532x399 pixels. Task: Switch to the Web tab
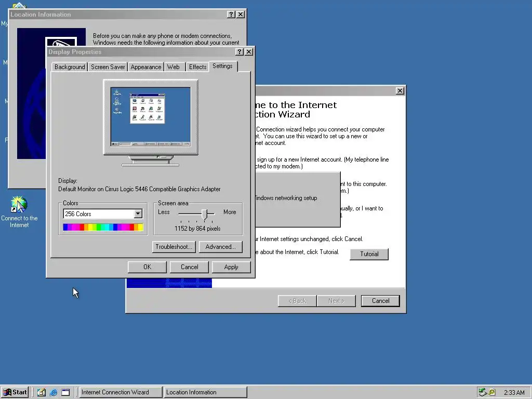click(x=174, y=67)
